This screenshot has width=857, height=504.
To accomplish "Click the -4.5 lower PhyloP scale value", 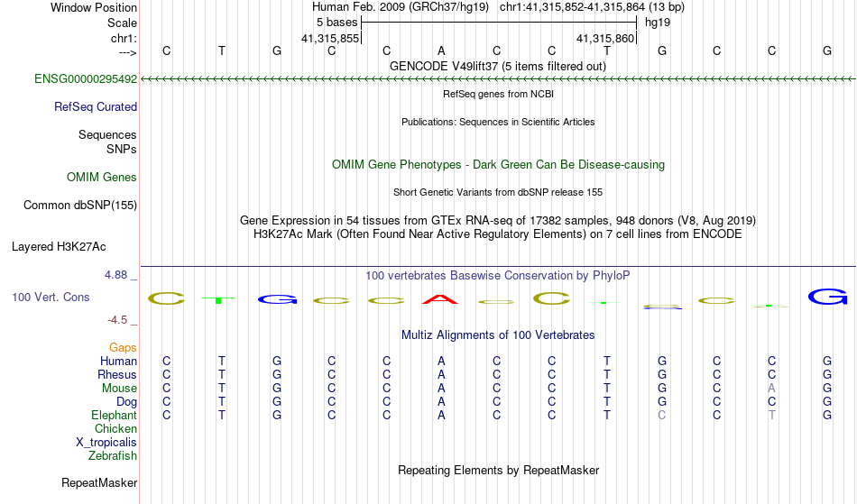I will pyautogui.click(x=117, y=319).
